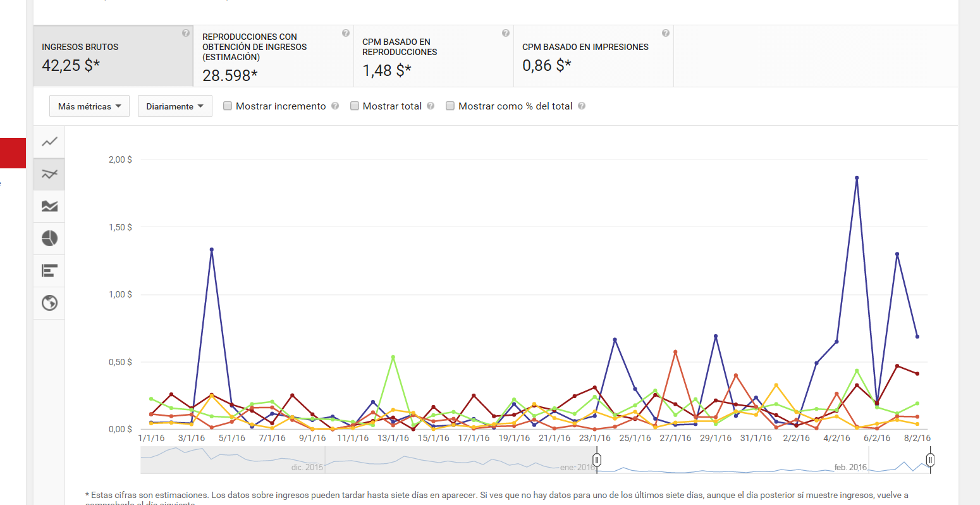Image resolution: width=980 pixels, height=505 pixels.
Task: Click help icon on Ingresos Brutos card
Action: point(186,33)
